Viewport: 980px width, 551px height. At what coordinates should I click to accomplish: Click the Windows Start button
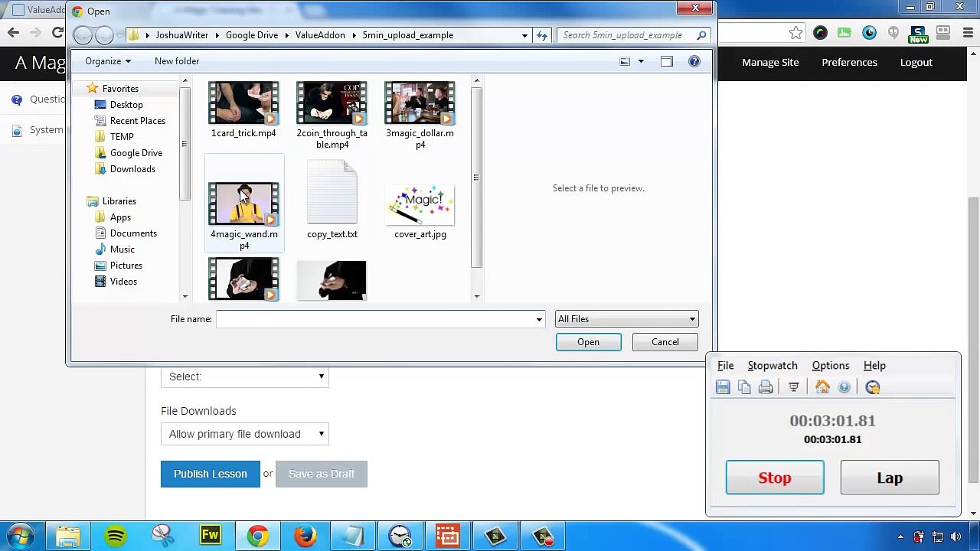pyautogui.click(x=21, y=536)
